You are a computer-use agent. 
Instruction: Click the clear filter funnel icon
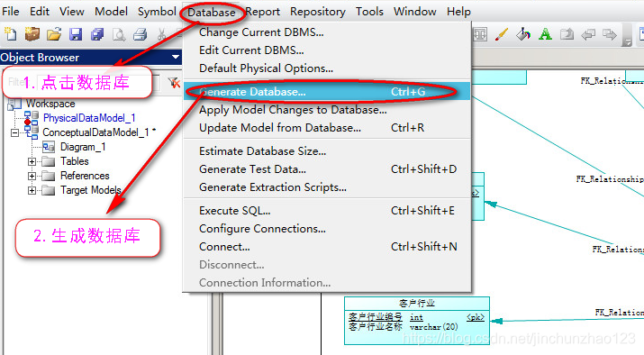pyautogui.click(x=174, y=83)
